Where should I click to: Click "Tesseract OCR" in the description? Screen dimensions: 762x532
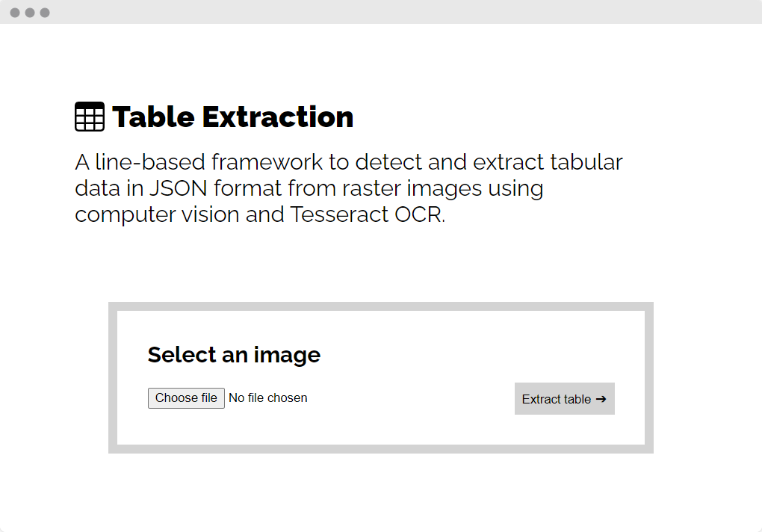point(368,214)
